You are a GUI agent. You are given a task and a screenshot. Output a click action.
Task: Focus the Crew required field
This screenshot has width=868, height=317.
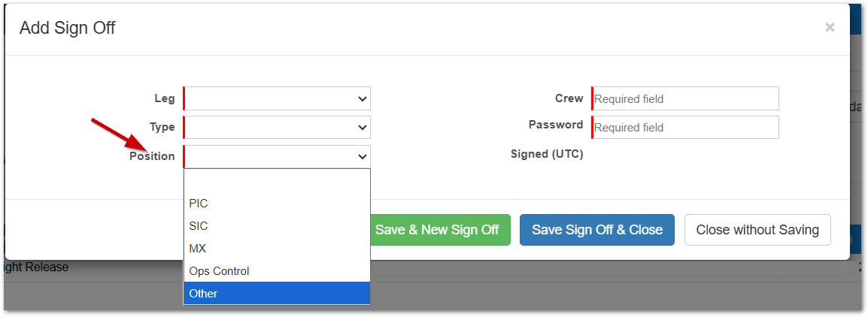(685, 98)
